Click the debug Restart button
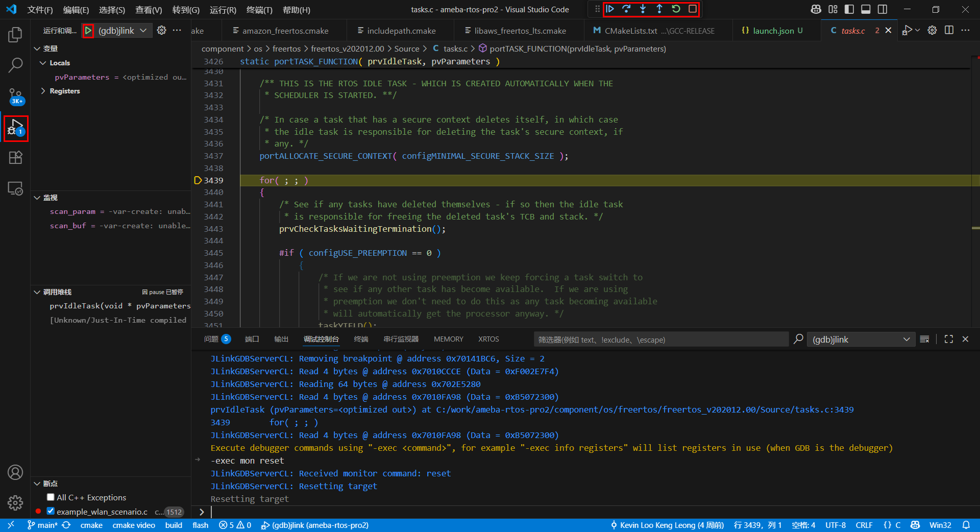 pos(676,9)
